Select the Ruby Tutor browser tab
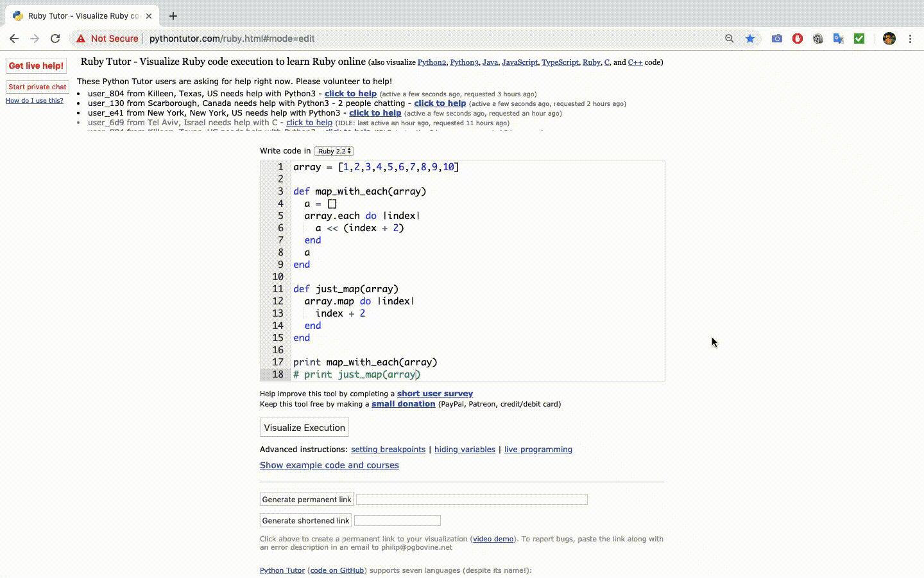Image resolution: width=924 pixels, height=578 pixels. click(82, 16)
